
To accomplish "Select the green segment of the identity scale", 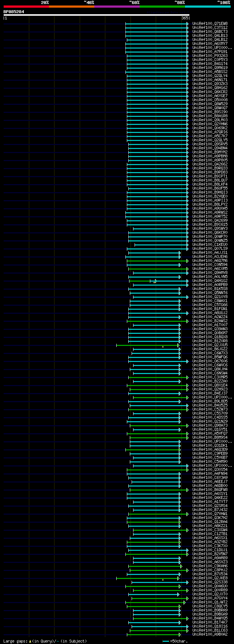I will [162, 6].
